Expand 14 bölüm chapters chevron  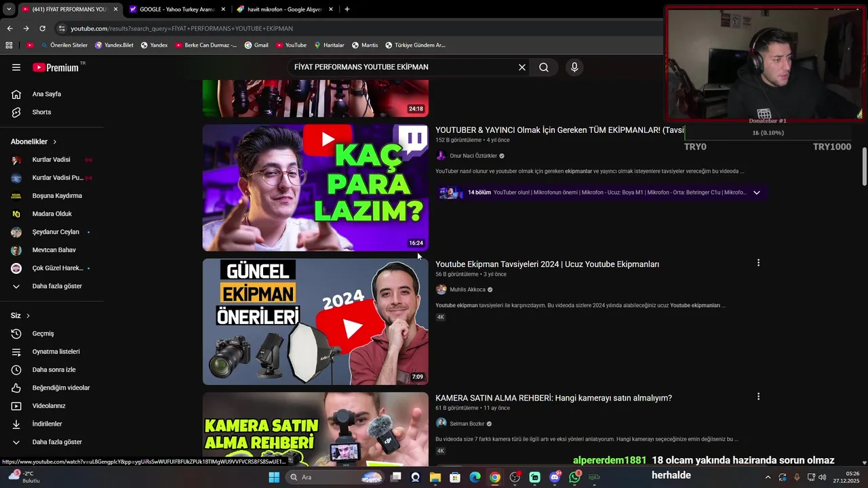(757, 192)
